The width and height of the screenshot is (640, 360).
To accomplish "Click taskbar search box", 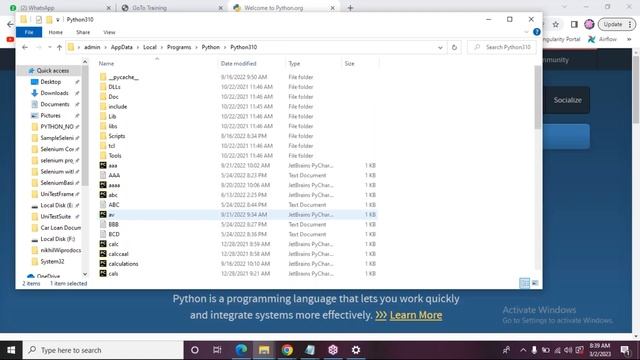I will 103,350.
